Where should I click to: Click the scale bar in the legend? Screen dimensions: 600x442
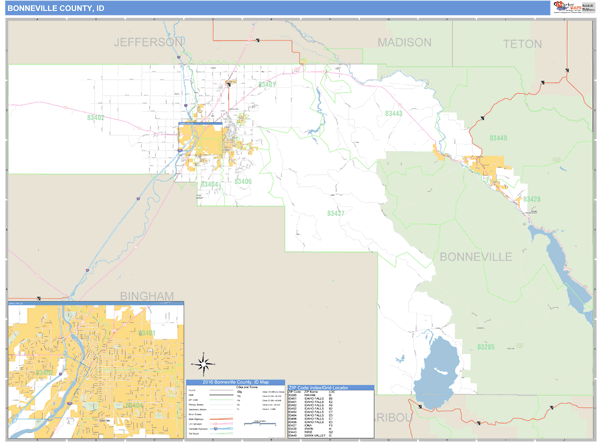click(x=260, y=423)
